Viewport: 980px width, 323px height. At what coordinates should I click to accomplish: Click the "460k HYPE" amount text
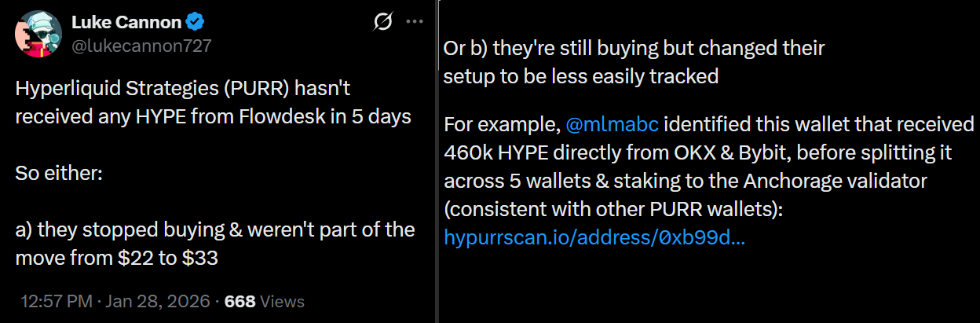(x=503, y=153)
